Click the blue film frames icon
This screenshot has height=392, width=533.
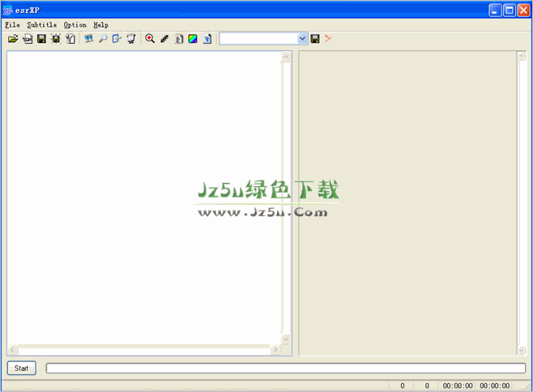click(x=89, y=39)
